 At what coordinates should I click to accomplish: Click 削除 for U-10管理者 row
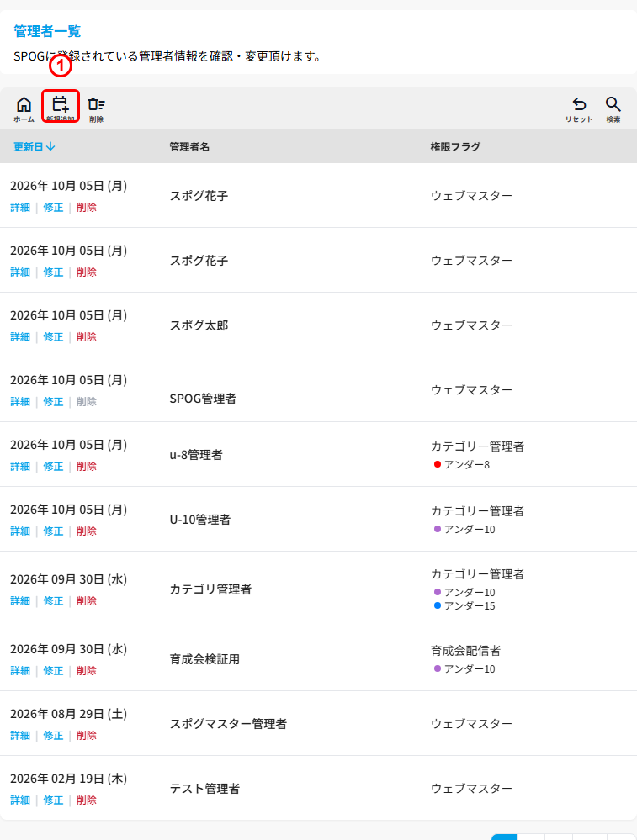[87, 531]
